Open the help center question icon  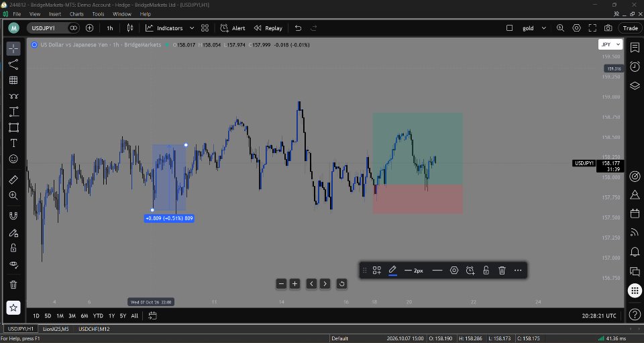click(x=635, y=315)
